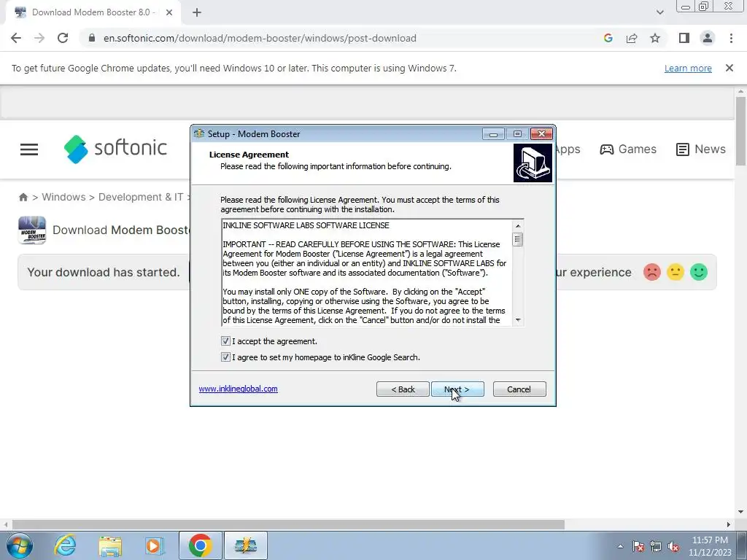747x560 pixels.
Task: Bookmark this page with the star
Action: (x=655, y=38)
